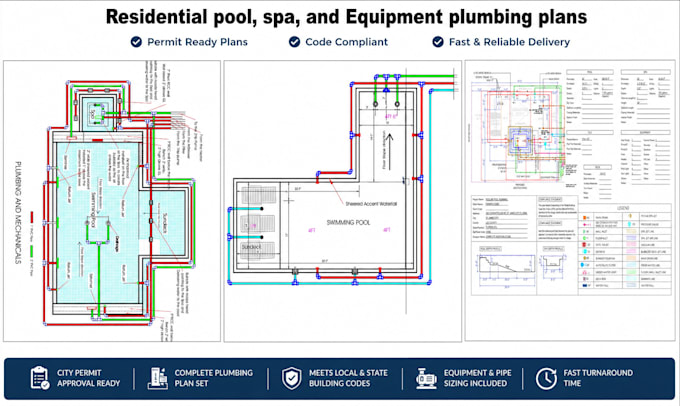Open the middle L-shaped swimming pool plan thumbnail
This screenshot has height=406, width=680.
[343, 201]
